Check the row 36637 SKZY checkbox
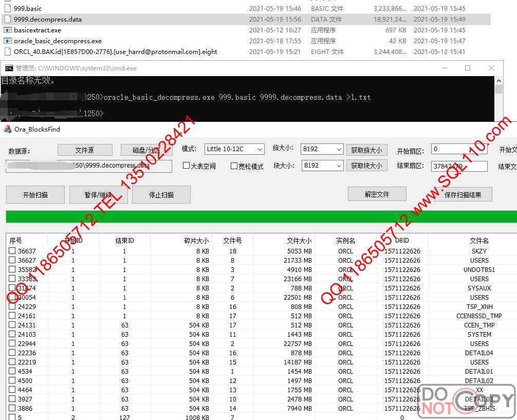 point(12,251)
